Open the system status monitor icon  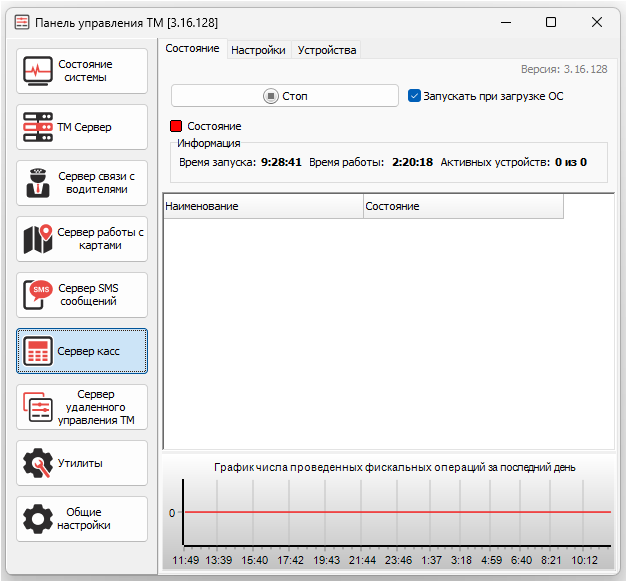point(38,71)
